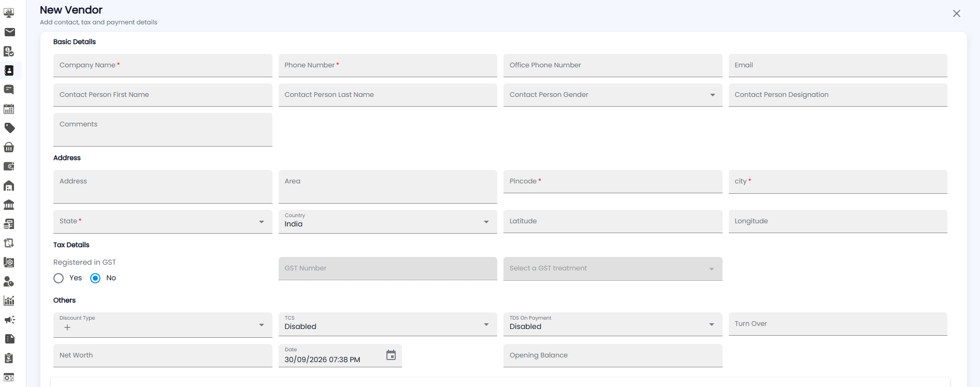Open the clipboard icon in sidebar
The height and width of the screenshot is (387, 980).
click(x=9, y=358)
